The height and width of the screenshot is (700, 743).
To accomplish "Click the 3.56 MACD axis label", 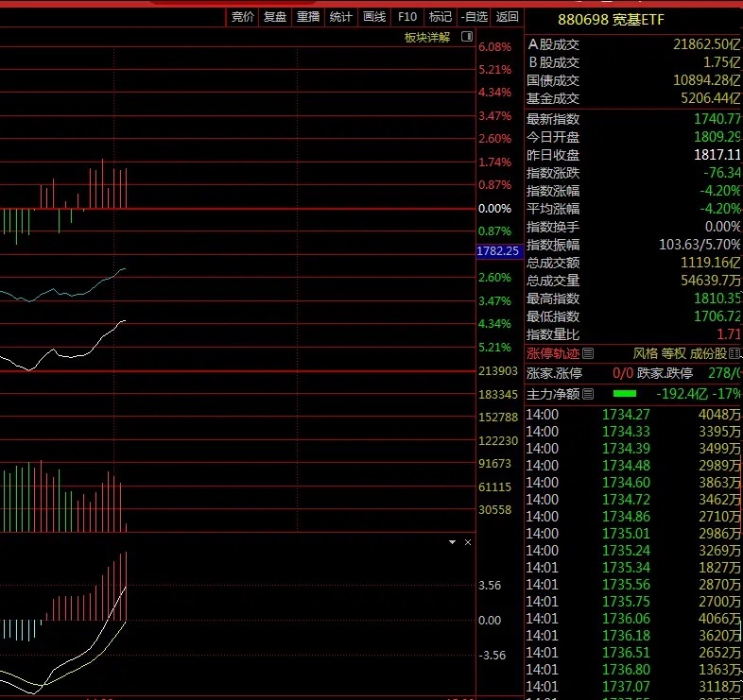I will point(490,586).
